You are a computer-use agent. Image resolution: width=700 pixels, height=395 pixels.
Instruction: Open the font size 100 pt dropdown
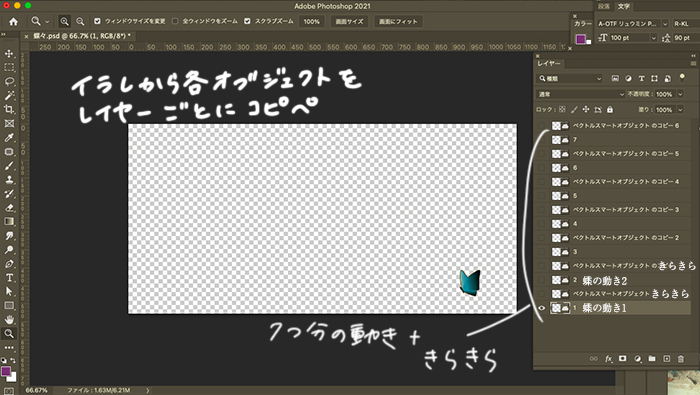click(x=654, y=38)
